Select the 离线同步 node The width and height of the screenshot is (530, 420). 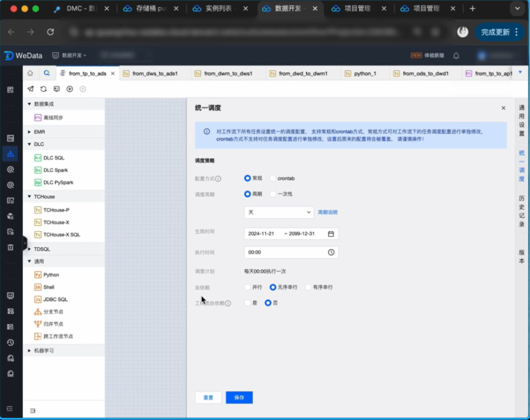point(49,118)
